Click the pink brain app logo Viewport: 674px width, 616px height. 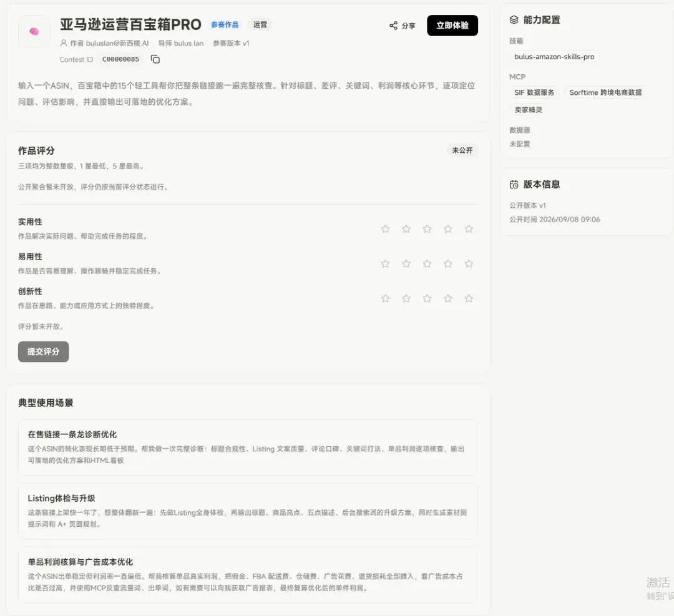pos(34,31)
